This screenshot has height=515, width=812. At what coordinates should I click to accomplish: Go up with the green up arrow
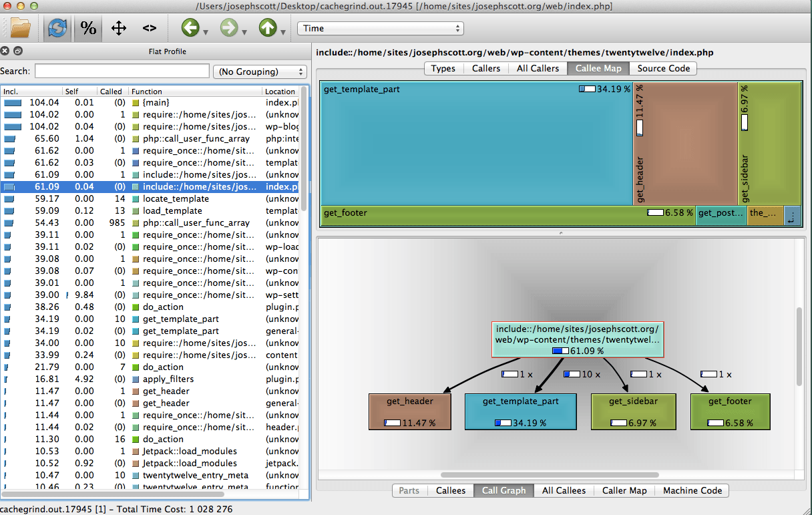coord(268,28)
